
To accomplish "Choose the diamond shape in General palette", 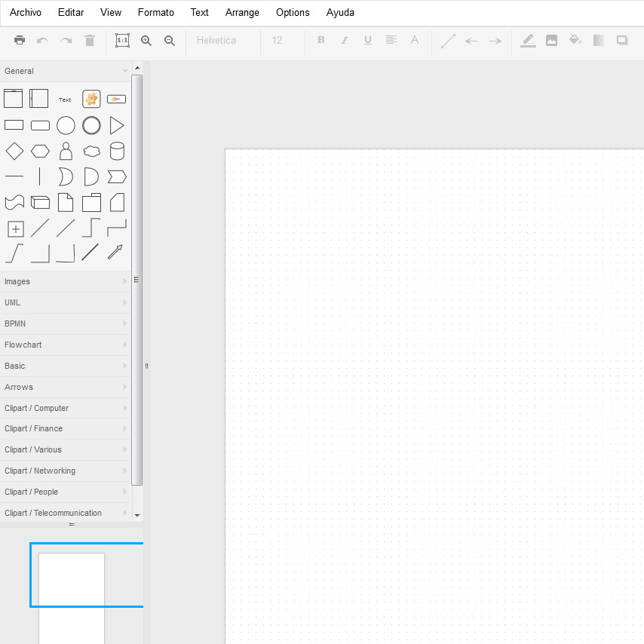I will click(14, 151).
